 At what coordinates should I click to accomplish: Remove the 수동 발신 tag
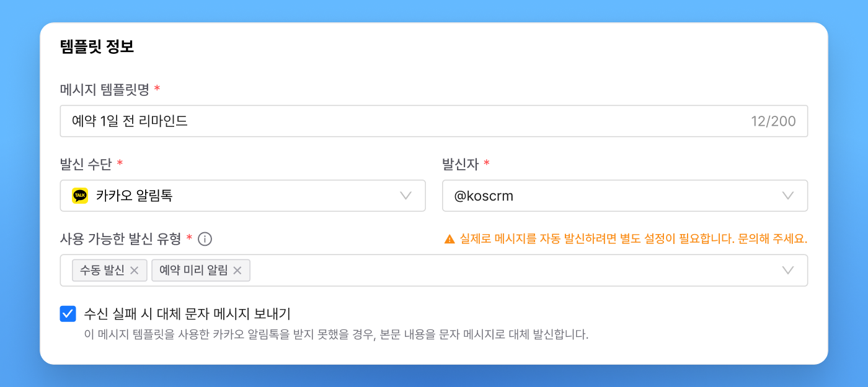tap(134, 271)
